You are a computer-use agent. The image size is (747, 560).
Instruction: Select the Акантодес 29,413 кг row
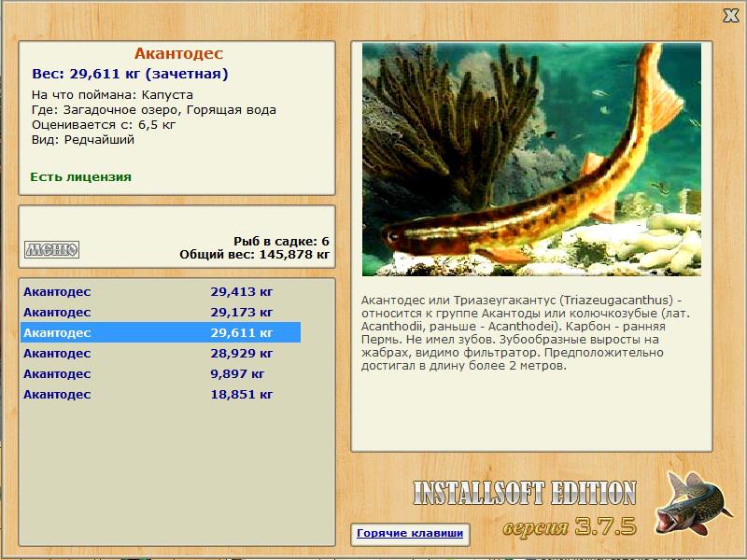(x=161, y=291)
